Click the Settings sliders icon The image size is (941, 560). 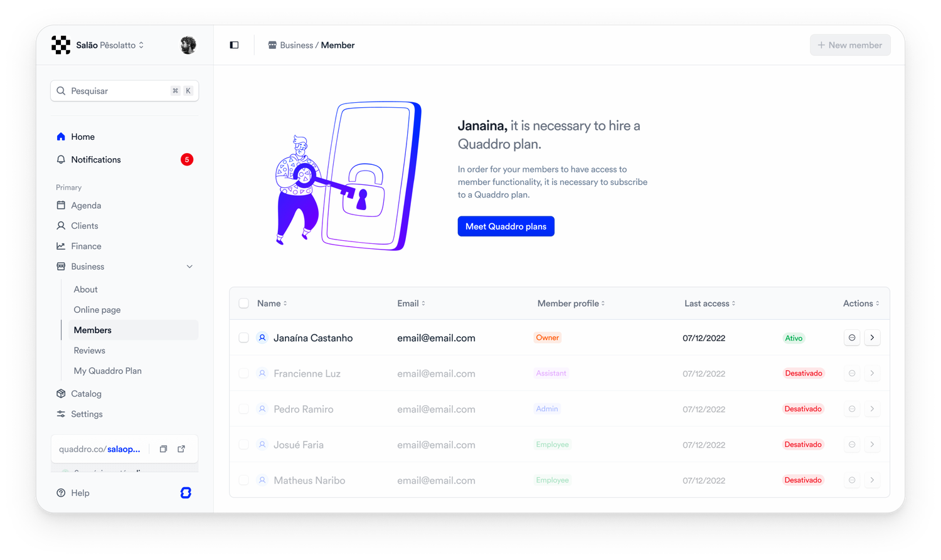(61, 415)
